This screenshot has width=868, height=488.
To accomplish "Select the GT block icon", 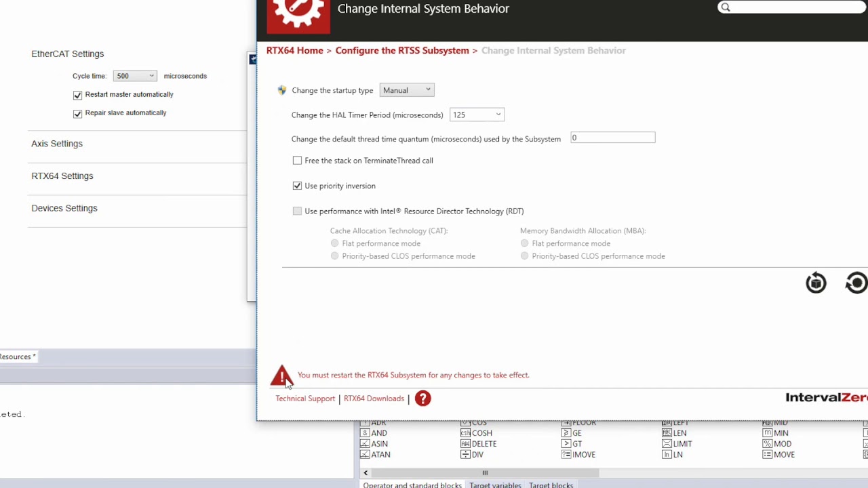I will tap(566, 444).
